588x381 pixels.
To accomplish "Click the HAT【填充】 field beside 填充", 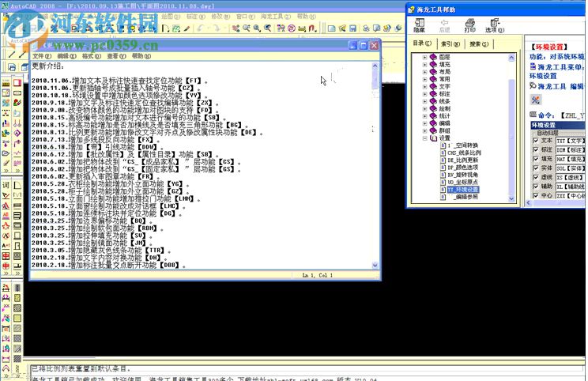I will tap(570, 159).
